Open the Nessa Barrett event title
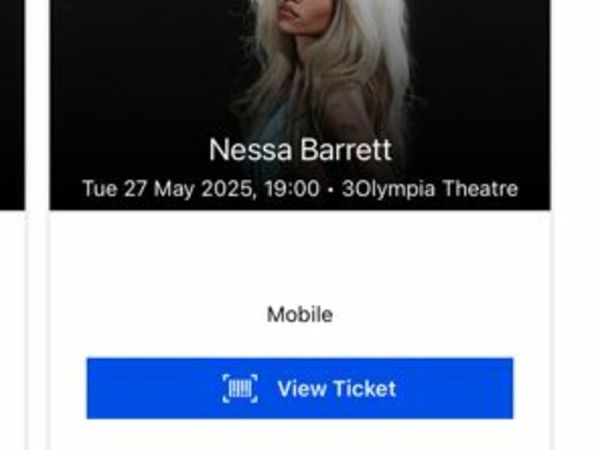Image resolution: width=600 pixels, height=450 pixels. tap(300, 150)
